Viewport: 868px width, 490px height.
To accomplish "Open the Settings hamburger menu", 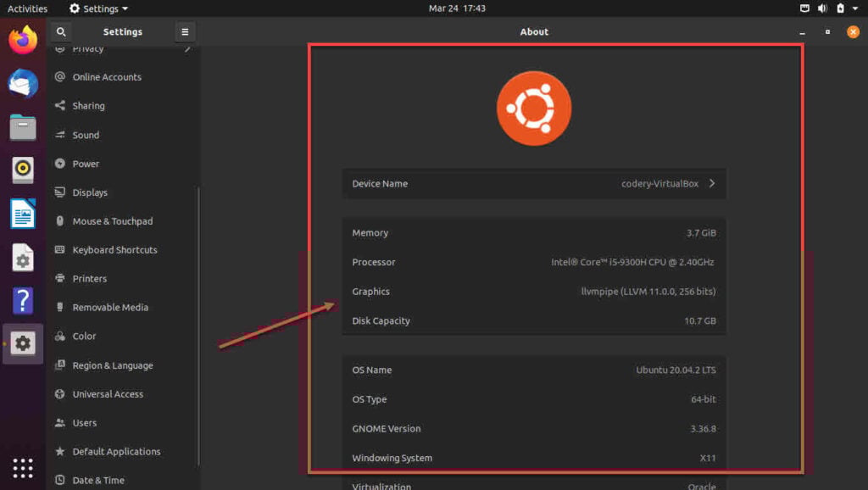I will coord(185,32).
